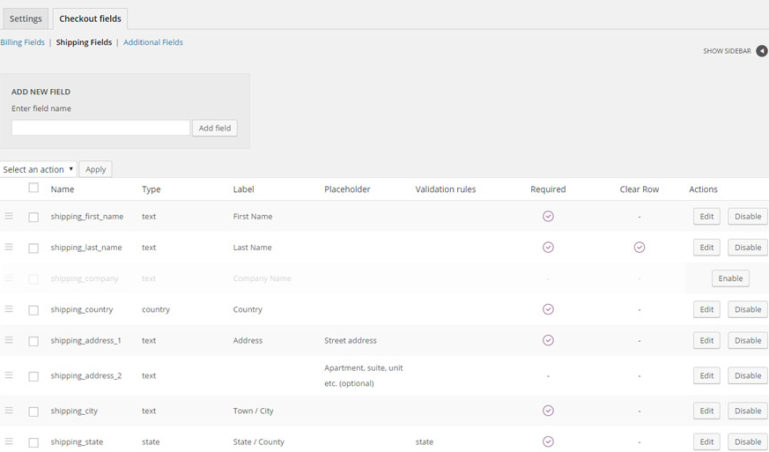Focus the Enter field name input
Screen dimensions: 769x452
[x=100, y=128]
